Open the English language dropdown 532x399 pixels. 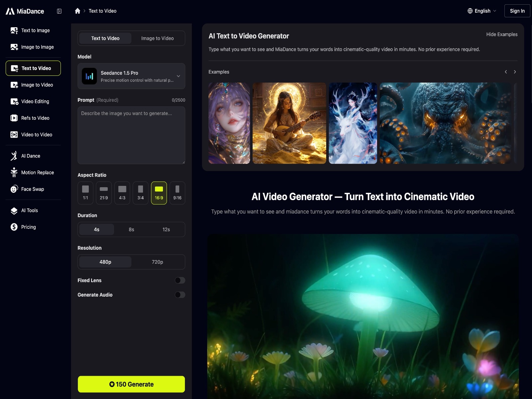(482, 11)
